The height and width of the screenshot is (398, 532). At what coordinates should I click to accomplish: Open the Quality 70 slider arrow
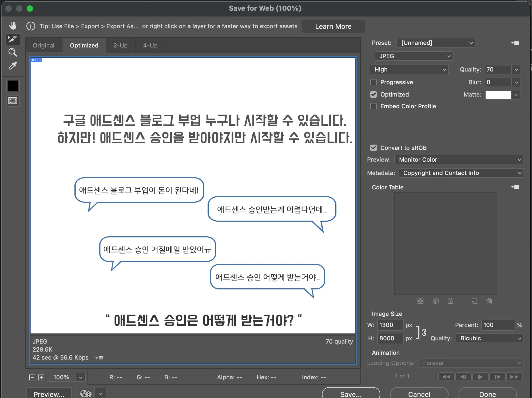(517, 70)
